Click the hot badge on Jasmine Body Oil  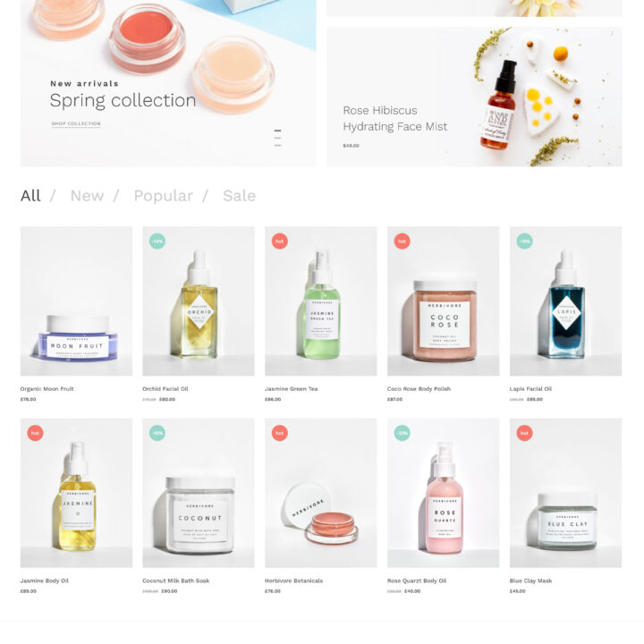[35, 433]
